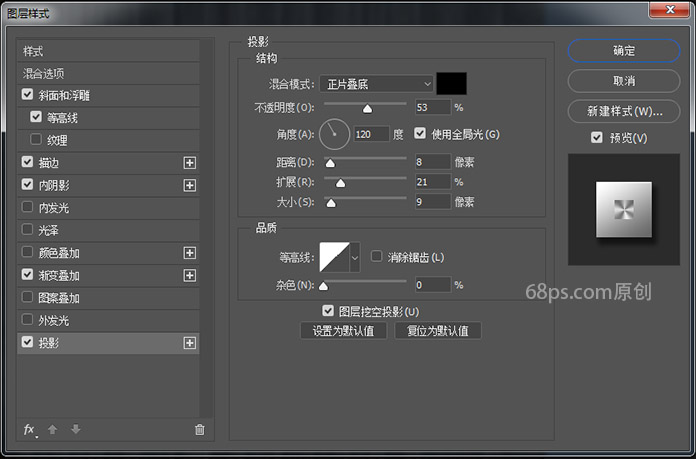696x459 pixels.
Task: Click 设置为默认值 button
Action: [x=344, y=331]
